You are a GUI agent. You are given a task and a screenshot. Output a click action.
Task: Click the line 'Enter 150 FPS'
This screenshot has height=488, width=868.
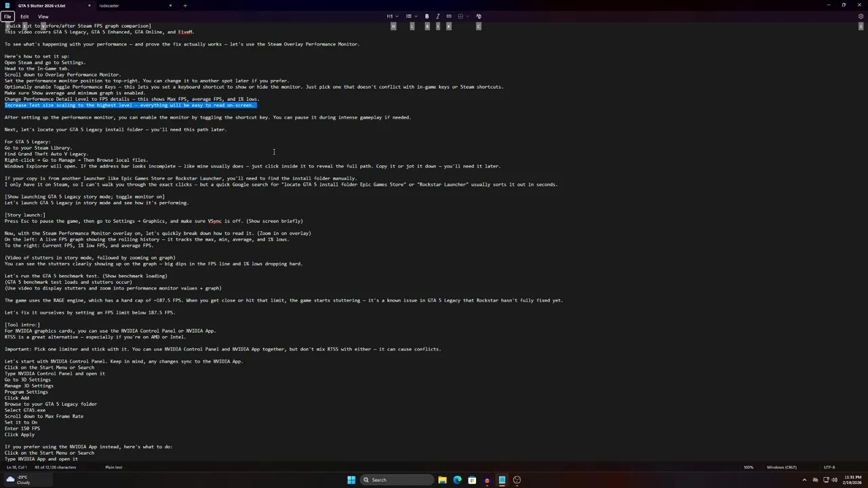pos(22,428)
